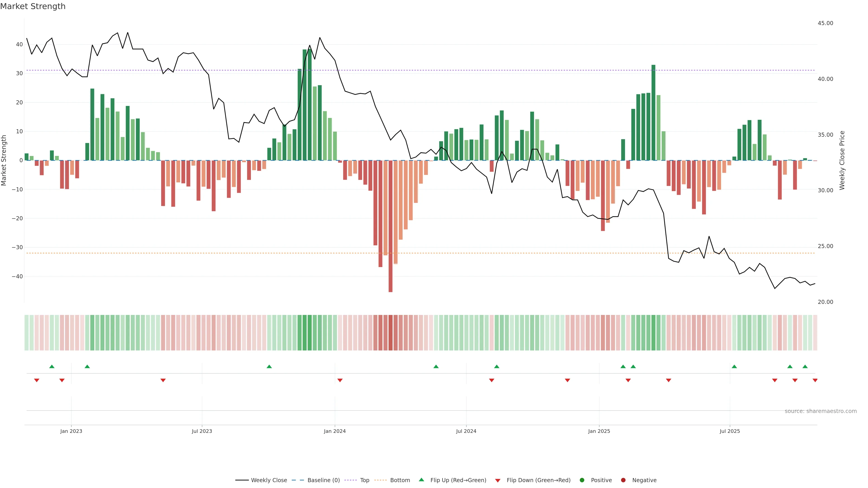This screenshot has width=868, height=488.
Task: Click the Flip Down red triangle legend icon
Action: 498,481
